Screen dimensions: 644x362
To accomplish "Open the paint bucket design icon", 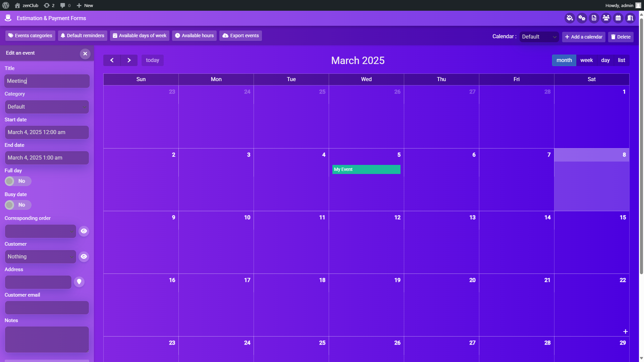I will [x=570, y=18].
